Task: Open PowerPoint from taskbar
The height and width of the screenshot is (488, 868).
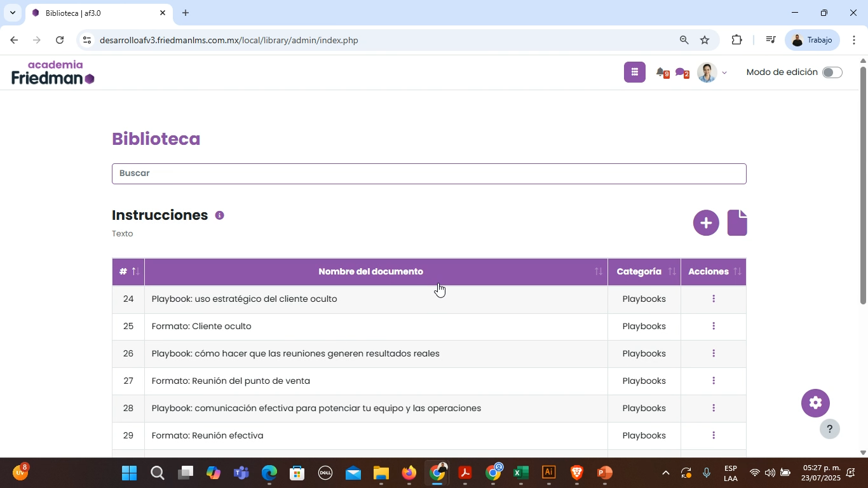Action: coord(604,473)
